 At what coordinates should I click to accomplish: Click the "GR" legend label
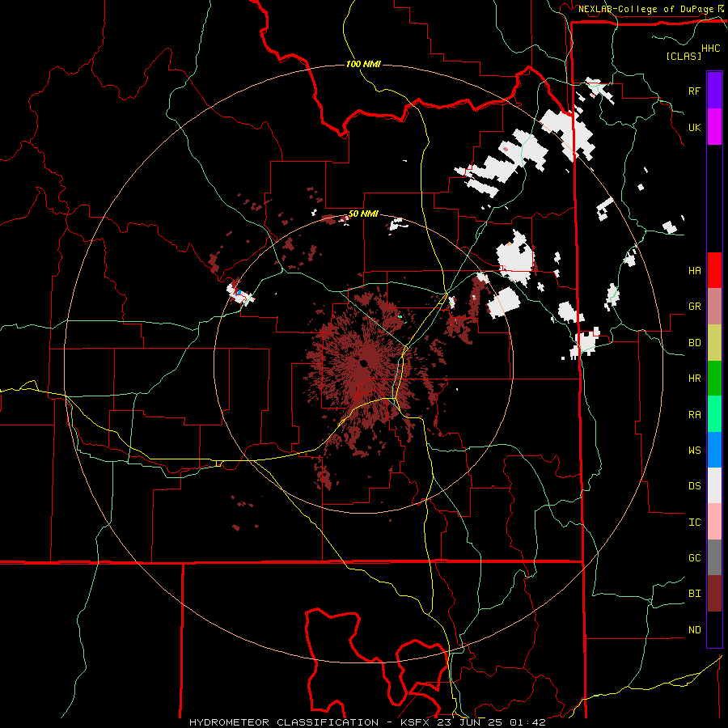click(695, 307)
